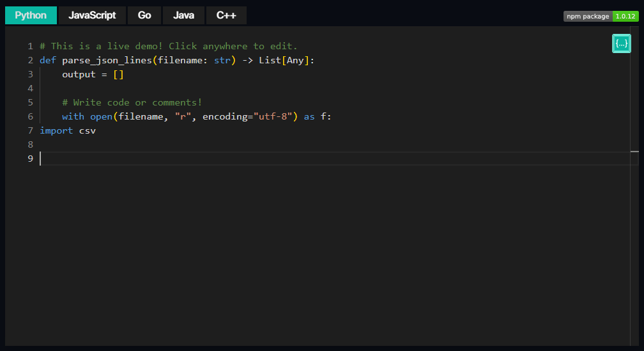Viewport: 644px width, 351px height.
Task: Place cursor on empty line 4
Action: [192, 88]
